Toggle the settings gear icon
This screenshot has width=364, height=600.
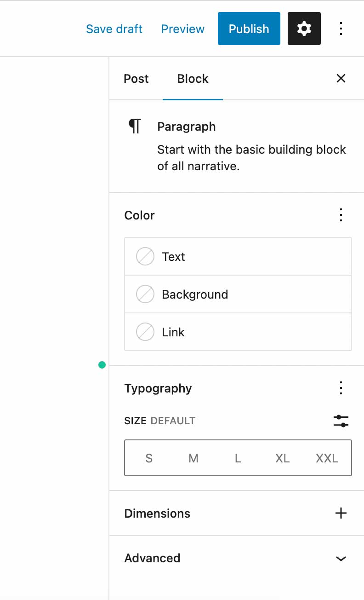pos(304,29)
